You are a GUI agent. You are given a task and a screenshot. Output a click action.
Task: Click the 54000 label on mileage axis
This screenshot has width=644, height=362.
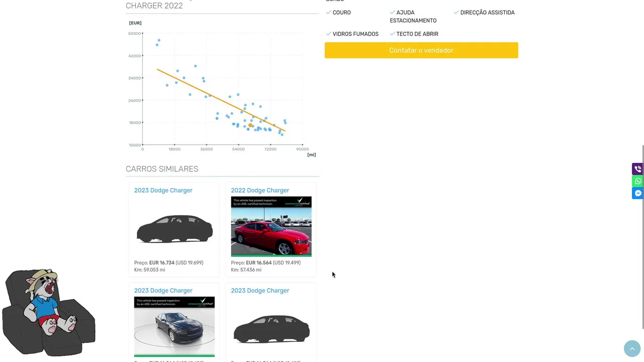(x=238, y=149)
